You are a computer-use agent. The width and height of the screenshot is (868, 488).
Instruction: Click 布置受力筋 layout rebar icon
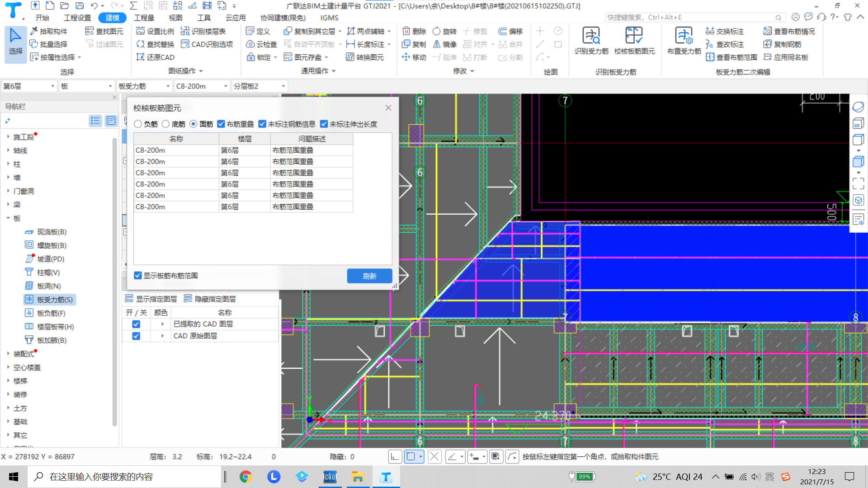(684, 41)
